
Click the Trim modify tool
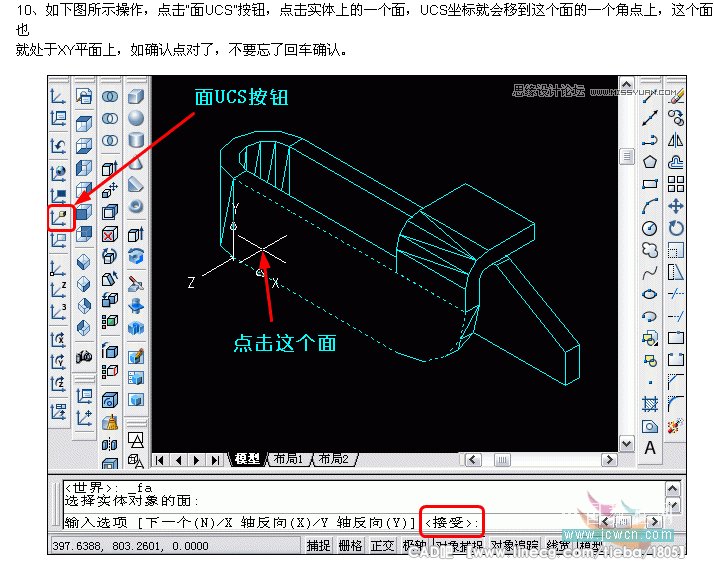[x=676, y=294]
